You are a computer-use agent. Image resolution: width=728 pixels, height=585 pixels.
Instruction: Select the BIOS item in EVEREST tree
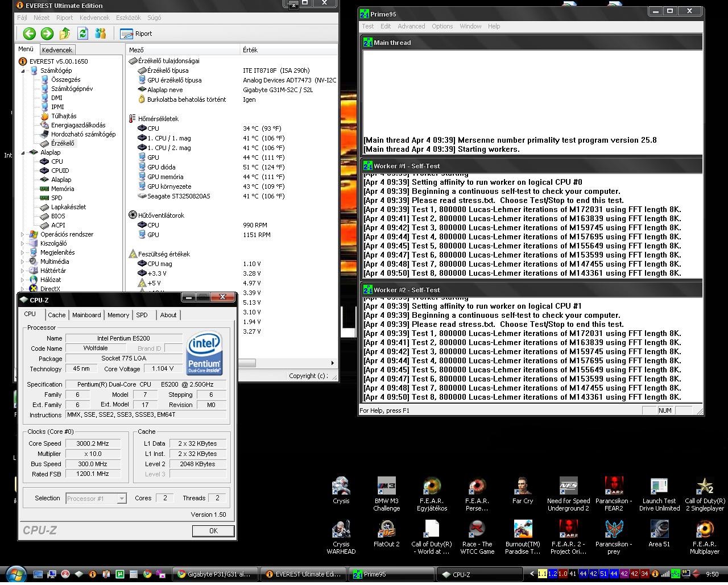click(58, 216)
